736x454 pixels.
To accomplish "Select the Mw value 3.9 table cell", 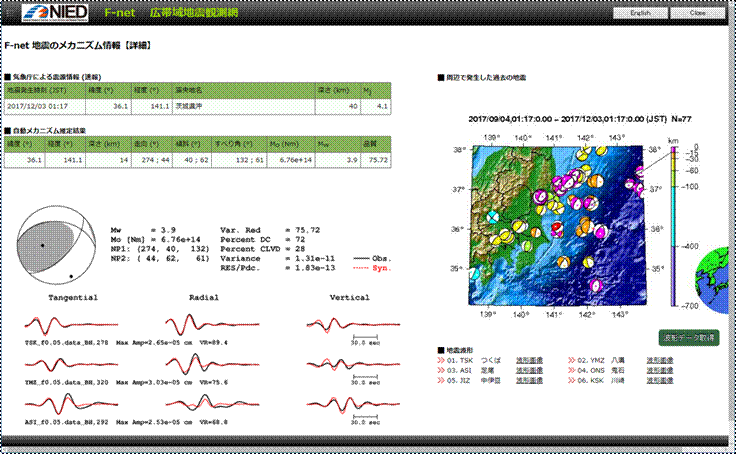I will point(337,160).
